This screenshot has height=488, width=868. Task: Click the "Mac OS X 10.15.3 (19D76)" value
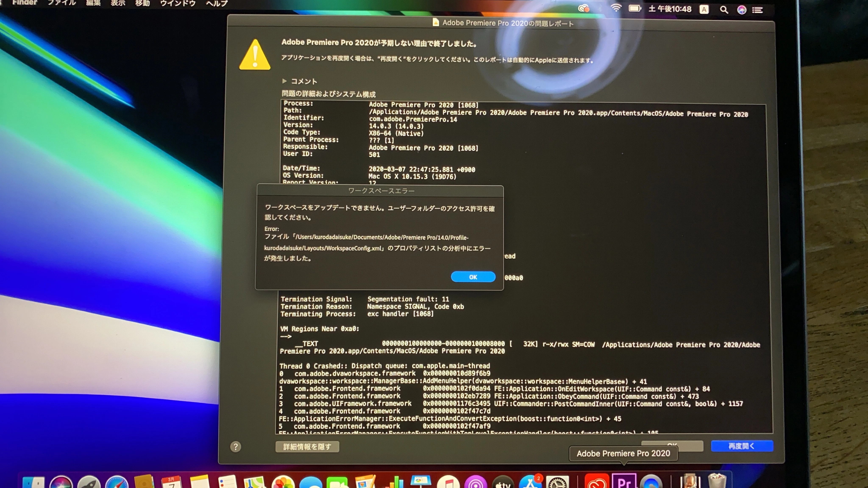coord(412,176)
